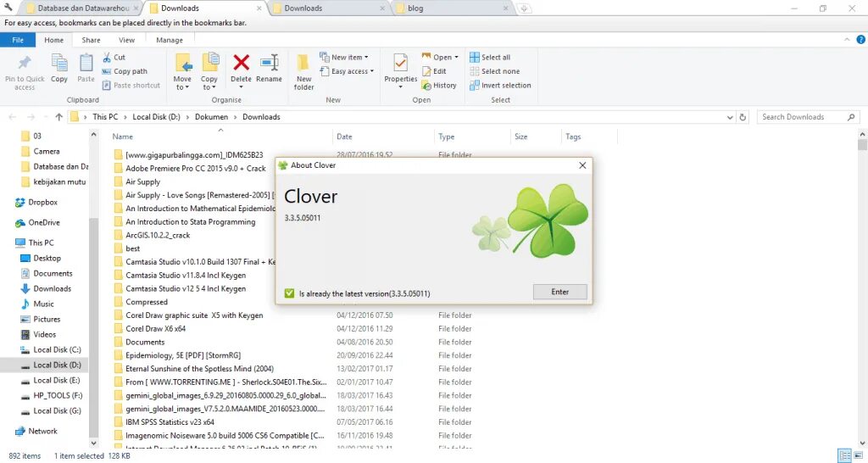Click Select none in the ribbon
Image resolution: width=868 pixels, height=463 pixels.
[495, 71]
